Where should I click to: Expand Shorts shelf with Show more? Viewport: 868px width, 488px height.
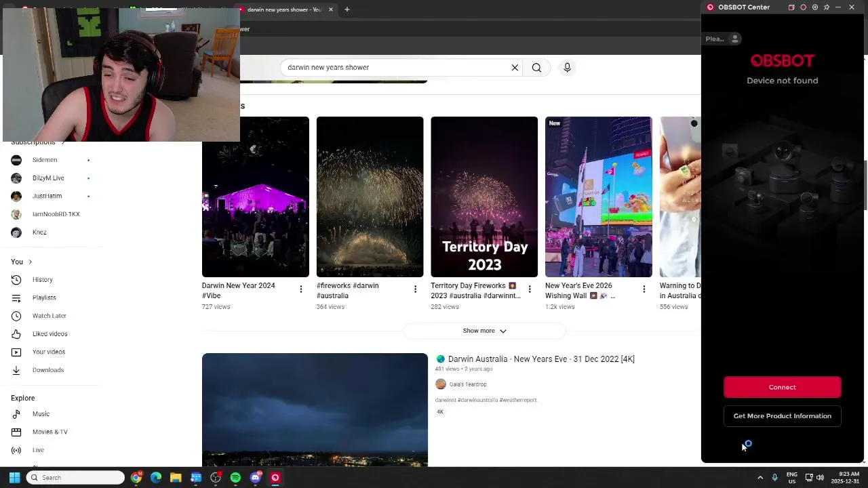484,331
